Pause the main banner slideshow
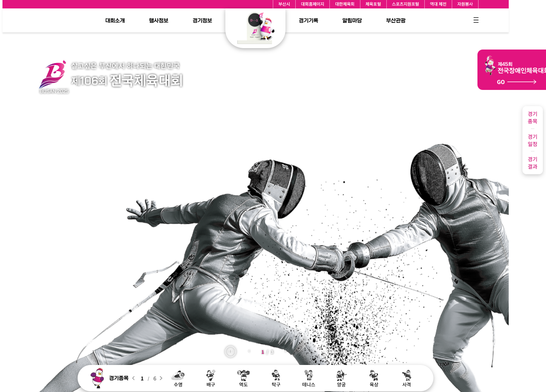The height and width of the screenshot is (392, 546). pyautogui.click(x=230, y=352)
